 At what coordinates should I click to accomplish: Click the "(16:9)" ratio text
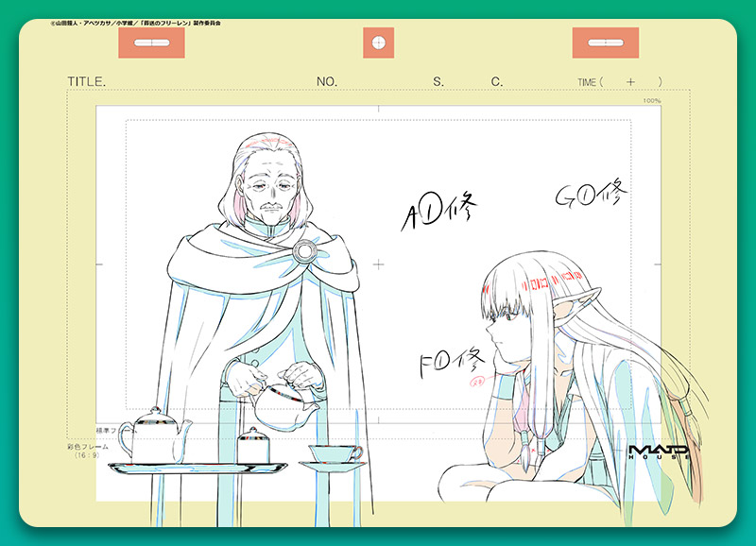click(87, 455)
